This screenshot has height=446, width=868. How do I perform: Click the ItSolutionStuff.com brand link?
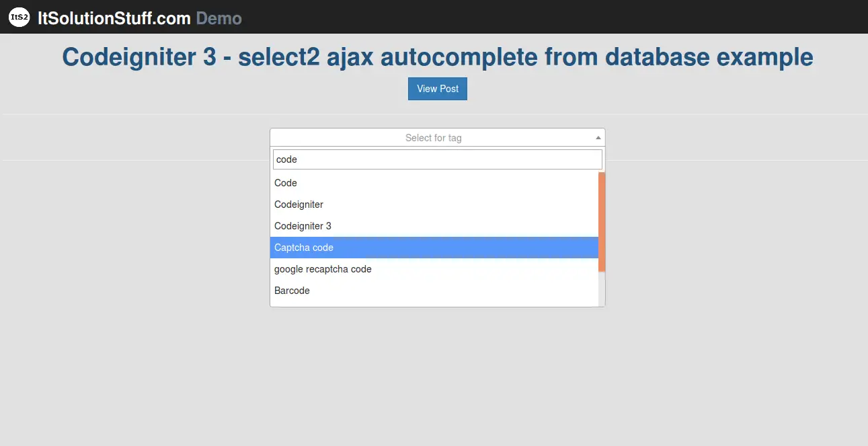tap(113, 18)
